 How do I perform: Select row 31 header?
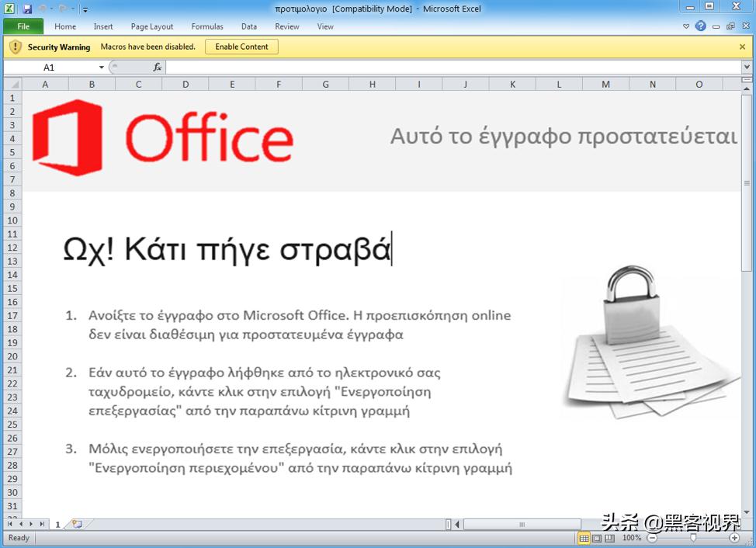click(13, 506)
